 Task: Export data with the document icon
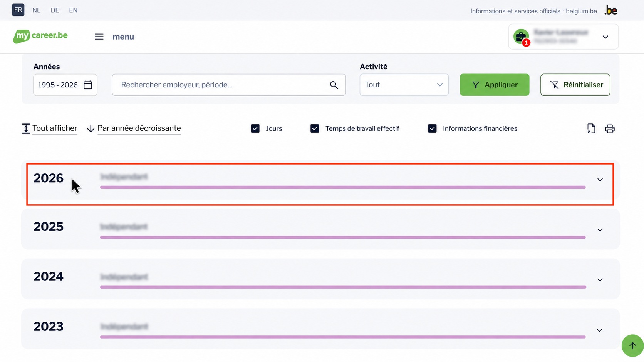pos(591,128)
